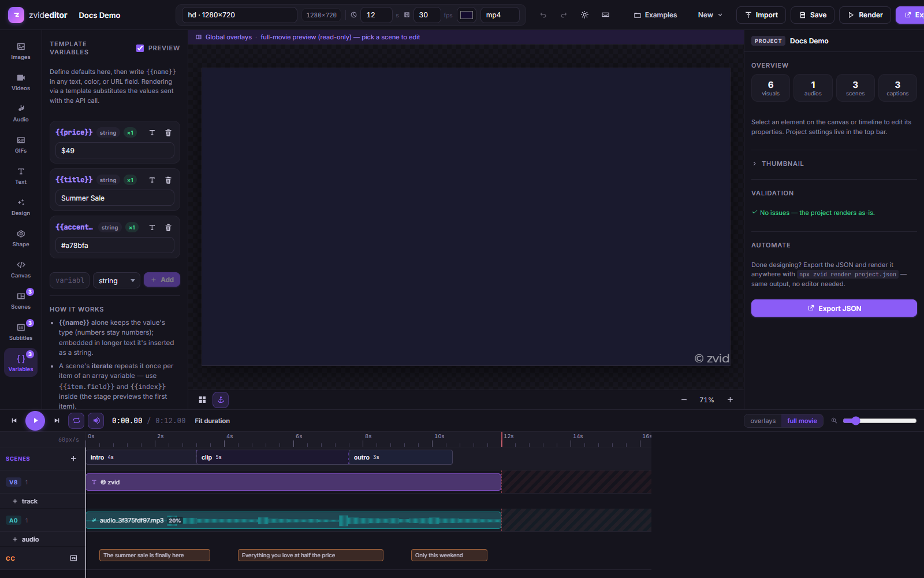This screenshot has width=924, height=578.
Task: Switch timeline to full movie mode
Action: (x=802, y=421)
